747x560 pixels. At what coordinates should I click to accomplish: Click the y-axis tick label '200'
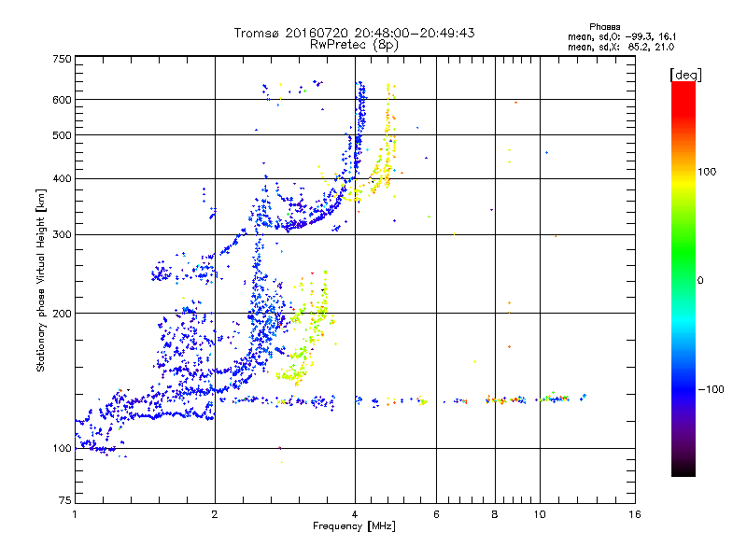point(62,314)
